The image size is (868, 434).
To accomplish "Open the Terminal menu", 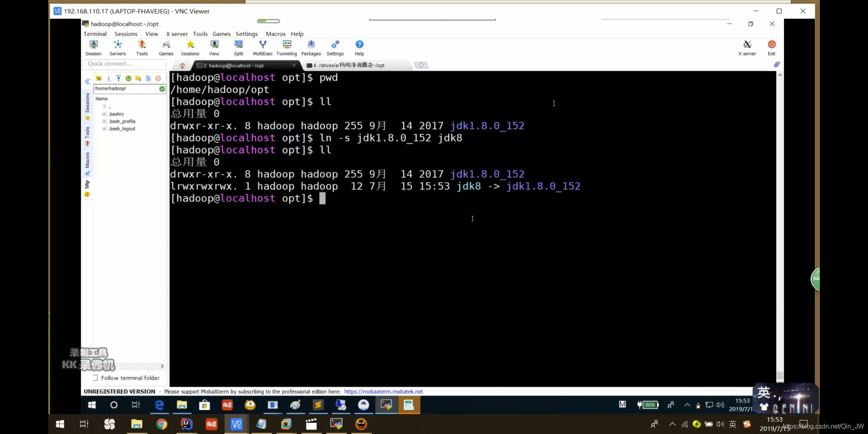I will 95,34.
